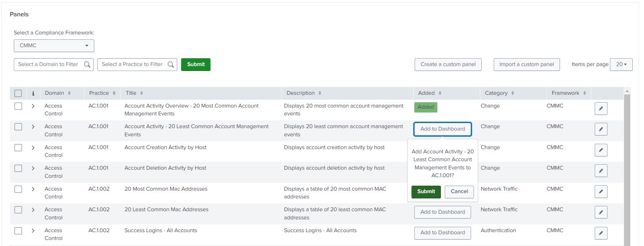Expand the 20 Least Common Mac Addresses row
The height and width of the screenshot is (246, 644).
[33, 210]
